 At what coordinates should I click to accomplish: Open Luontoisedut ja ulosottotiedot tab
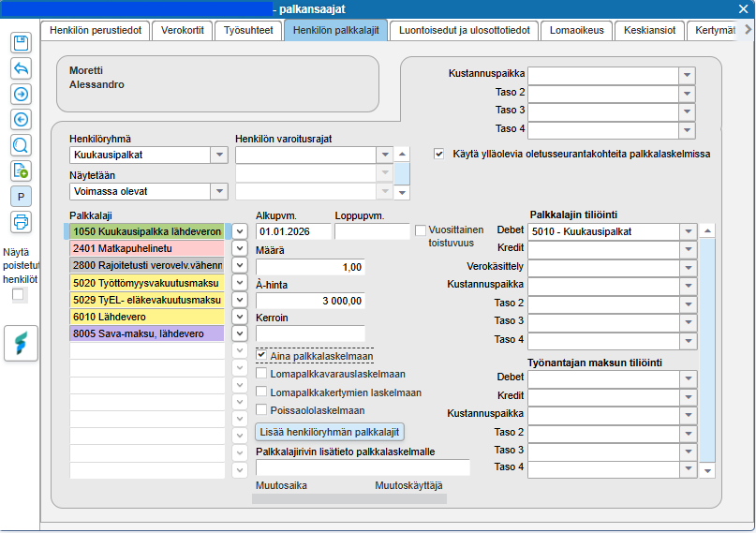tap(465, 30)
